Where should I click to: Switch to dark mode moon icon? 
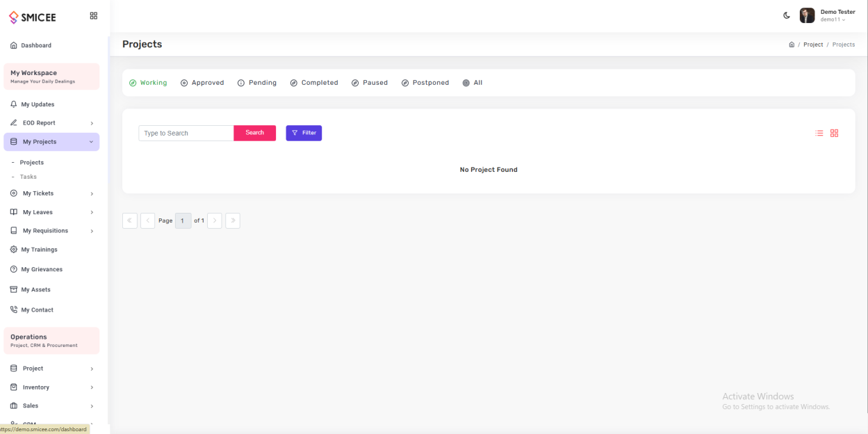(787, 15)
